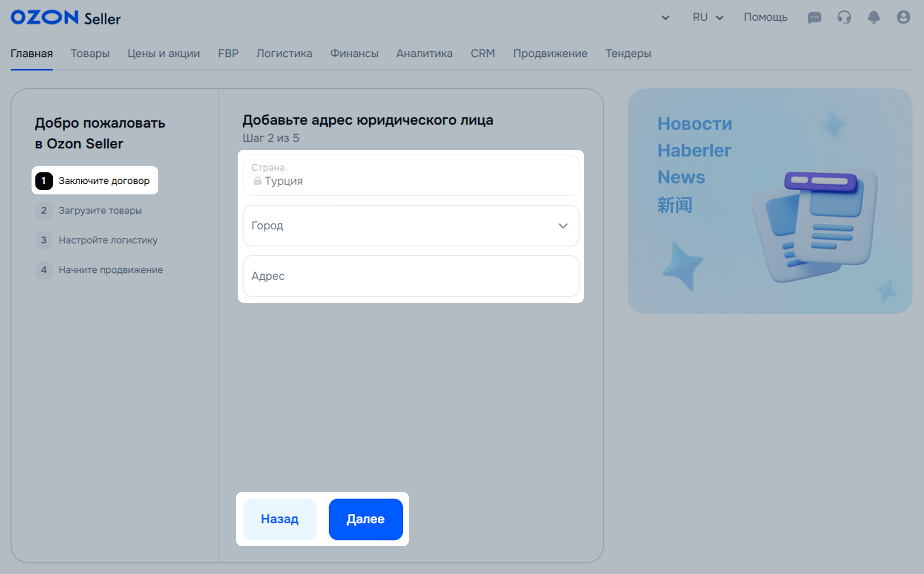Click the Далее button

(x=366, y=519)
